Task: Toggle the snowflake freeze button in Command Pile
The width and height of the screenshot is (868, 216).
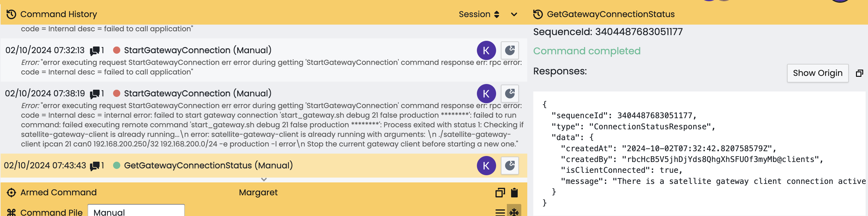Action: pyautogui.click(x=514, y=212)
